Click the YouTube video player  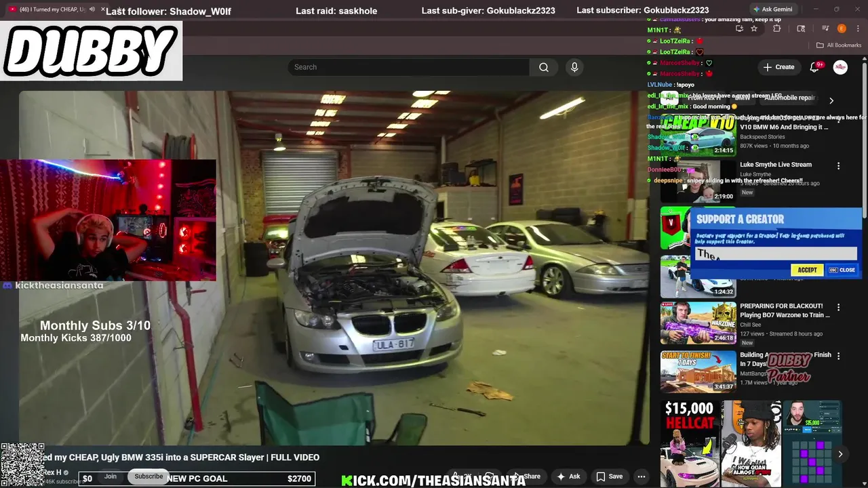point(334,268)
